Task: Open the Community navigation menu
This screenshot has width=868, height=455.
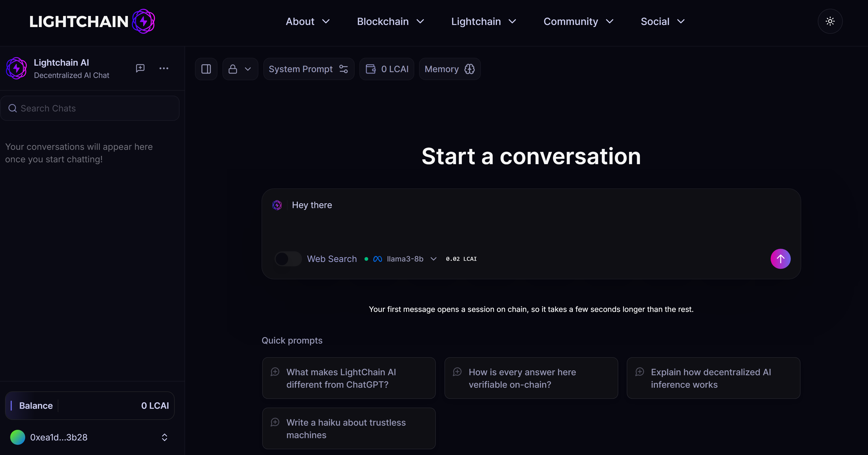Action: [x=578, y=22]
